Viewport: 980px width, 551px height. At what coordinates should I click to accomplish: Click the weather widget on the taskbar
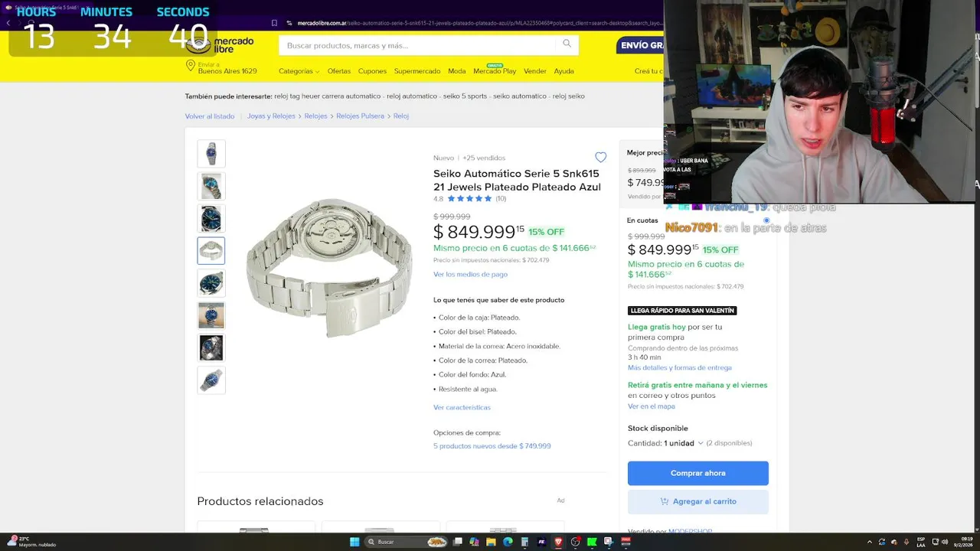coord(31,542)
